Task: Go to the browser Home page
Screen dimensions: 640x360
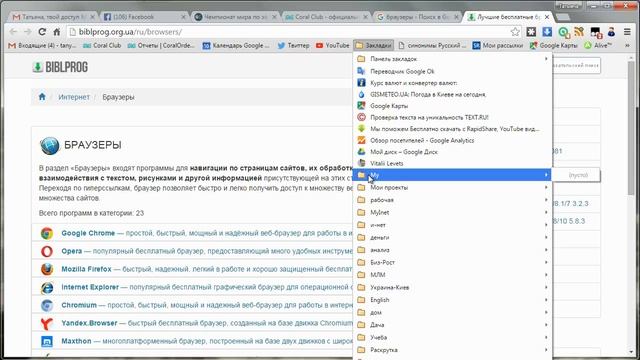Action: [x=57, y=31]
